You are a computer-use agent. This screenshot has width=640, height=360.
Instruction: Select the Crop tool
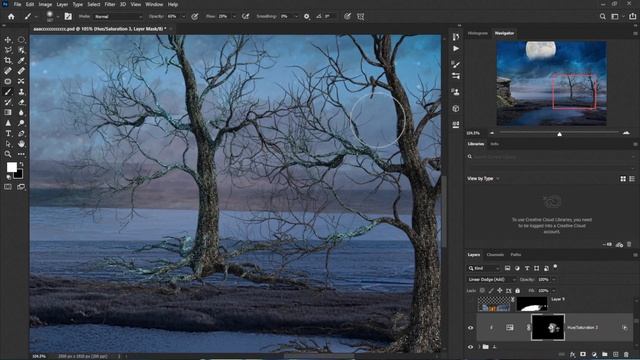[8, 60]
